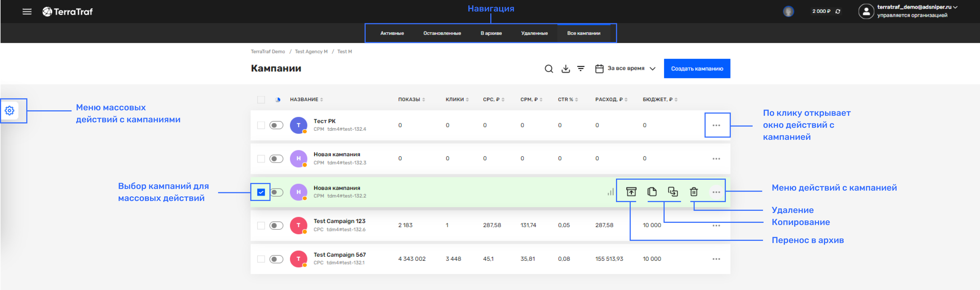Refresh the 2 000 ₽ balance
The width and height of the screenshot is (980, 290).
click(838, 11)
